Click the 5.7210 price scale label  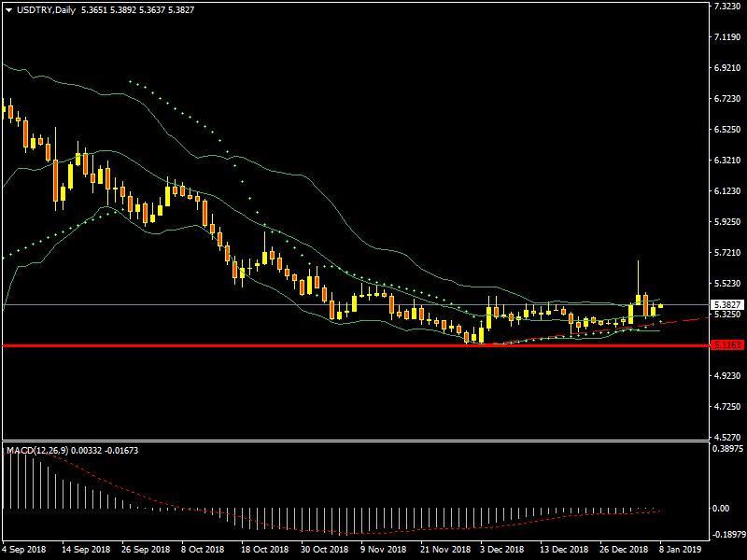click(726, 253)
